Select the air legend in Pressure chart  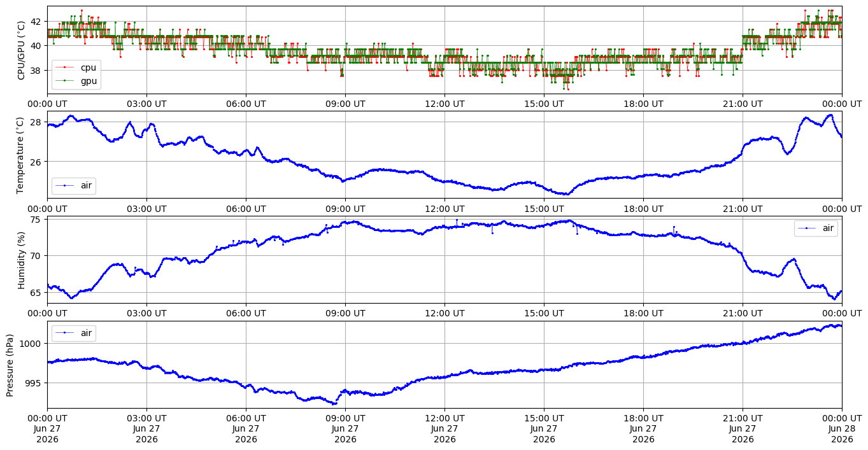click(x=74, y=332)
